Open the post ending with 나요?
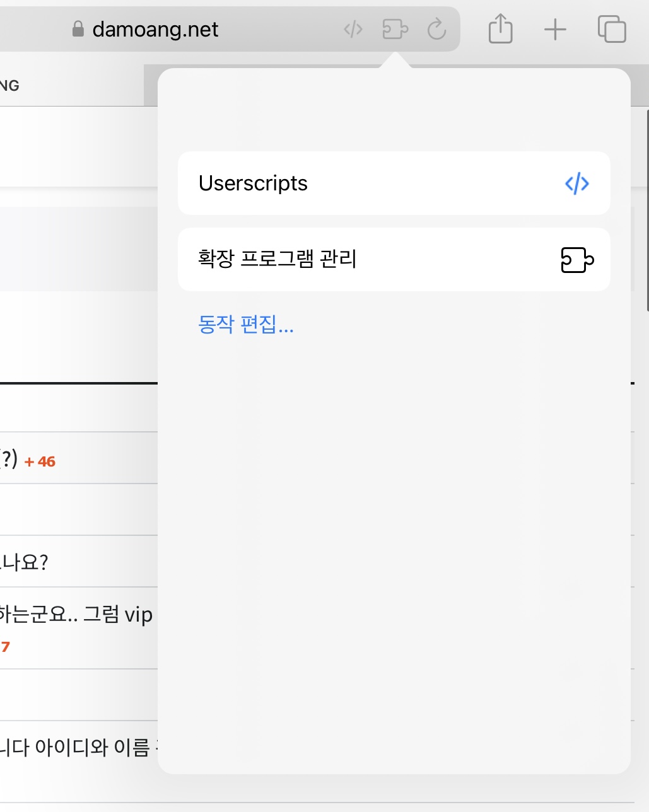649x812 pixels. coord(24,562)
